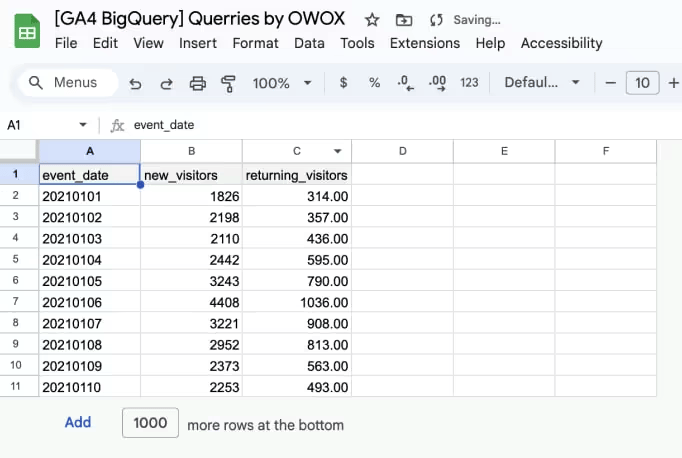Select column A header
The width and height of the screenshot is (682, 458).
click(x=90, y=151)
